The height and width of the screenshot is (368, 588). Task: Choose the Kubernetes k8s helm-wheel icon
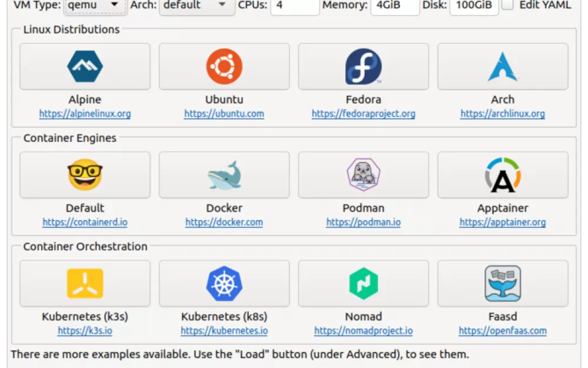pyautogui.click(x=224, y=284)
